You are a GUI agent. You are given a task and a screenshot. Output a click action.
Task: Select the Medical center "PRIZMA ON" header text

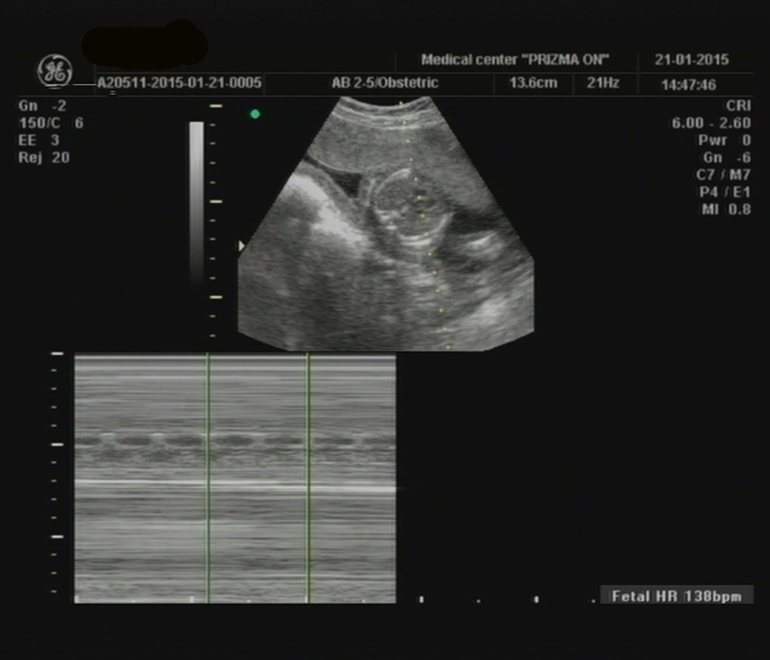514,60
